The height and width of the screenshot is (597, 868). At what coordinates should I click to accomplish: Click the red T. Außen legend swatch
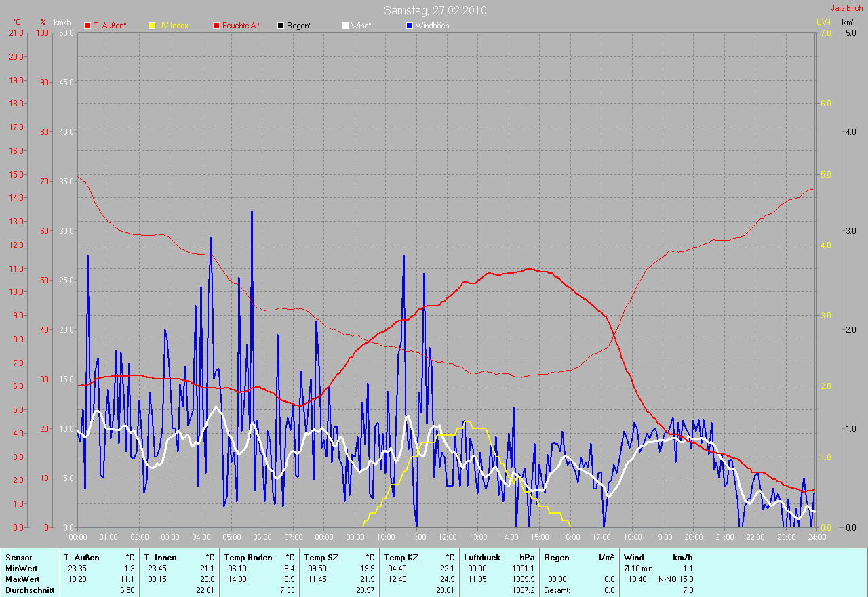87,26
